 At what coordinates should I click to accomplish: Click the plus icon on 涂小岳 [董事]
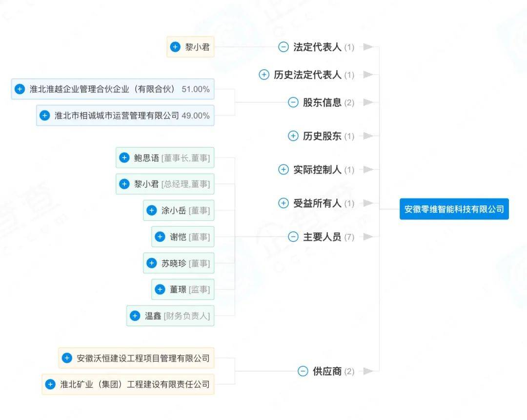(x=152, y=210)
